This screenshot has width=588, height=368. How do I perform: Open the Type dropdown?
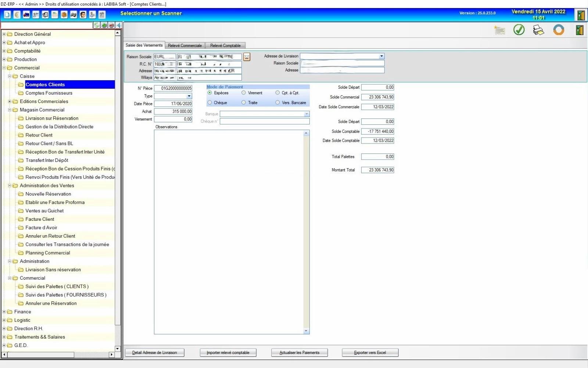(189, 96)
